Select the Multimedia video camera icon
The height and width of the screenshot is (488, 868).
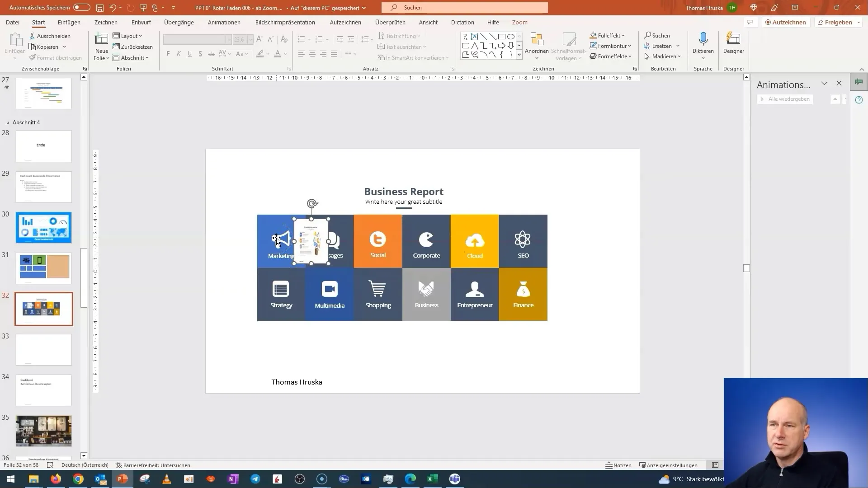pos(330,289)
